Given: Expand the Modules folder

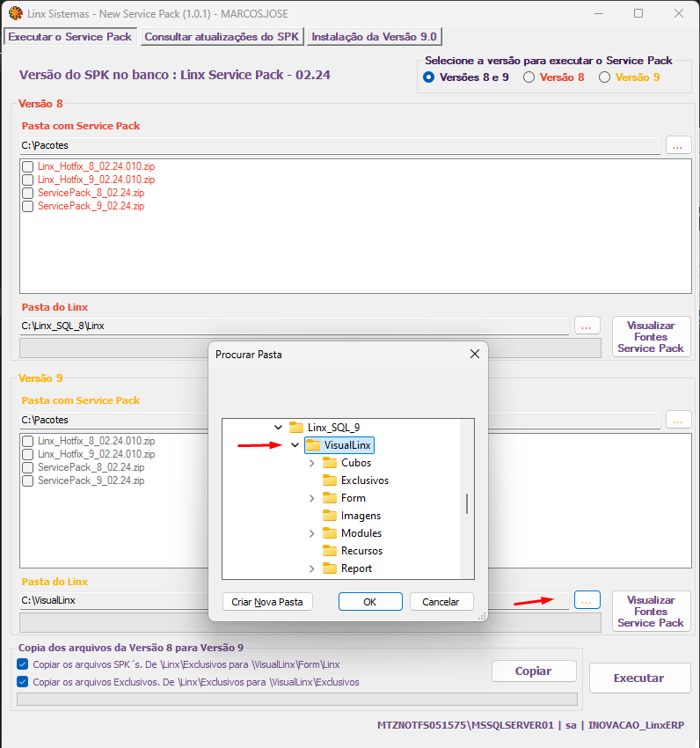Looking at the screenshot, I should 312,533.
